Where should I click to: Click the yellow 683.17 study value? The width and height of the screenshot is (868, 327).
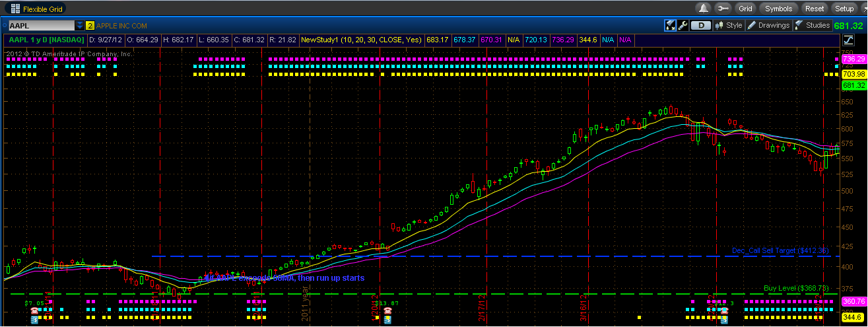(x=437, y=40)
